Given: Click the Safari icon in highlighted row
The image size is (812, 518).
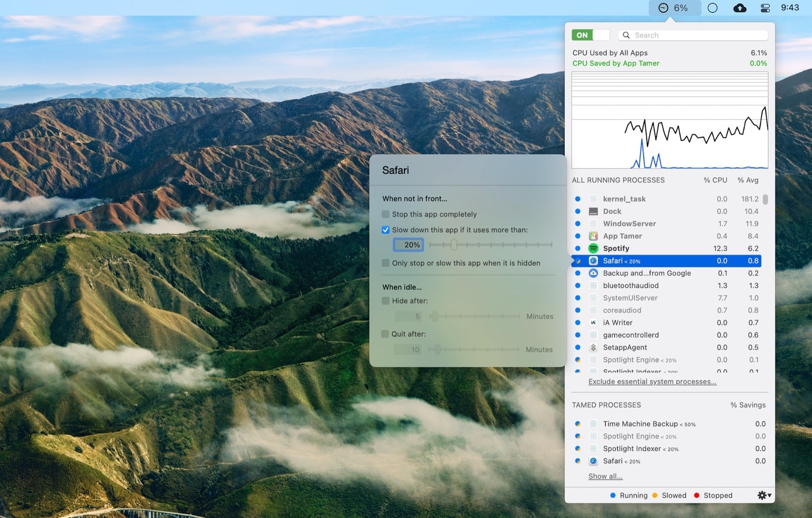Looking at the screenshot, I should [593, 261].
